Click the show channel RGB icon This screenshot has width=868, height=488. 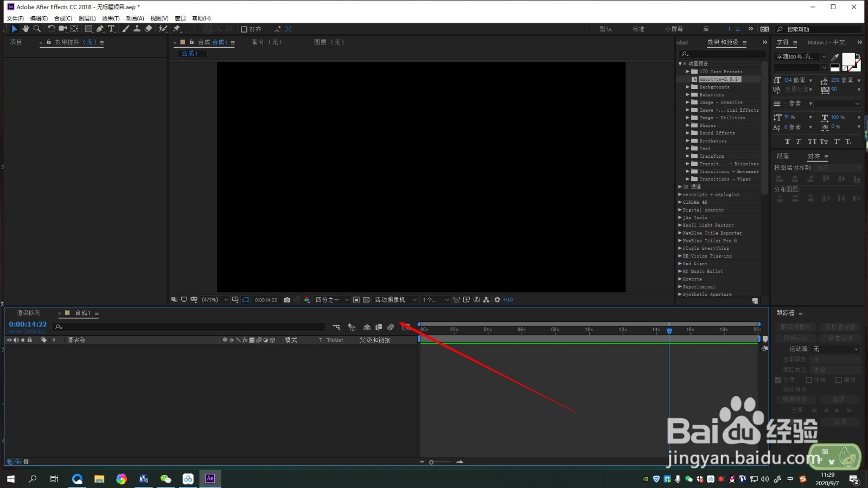(x=307, y=300)
